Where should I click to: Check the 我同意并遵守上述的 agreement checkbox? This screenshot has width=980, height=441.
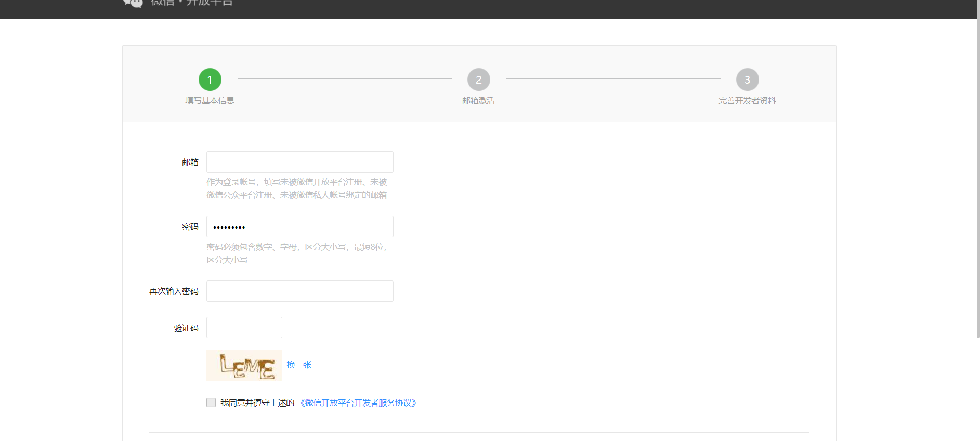(x=211, y=403)
